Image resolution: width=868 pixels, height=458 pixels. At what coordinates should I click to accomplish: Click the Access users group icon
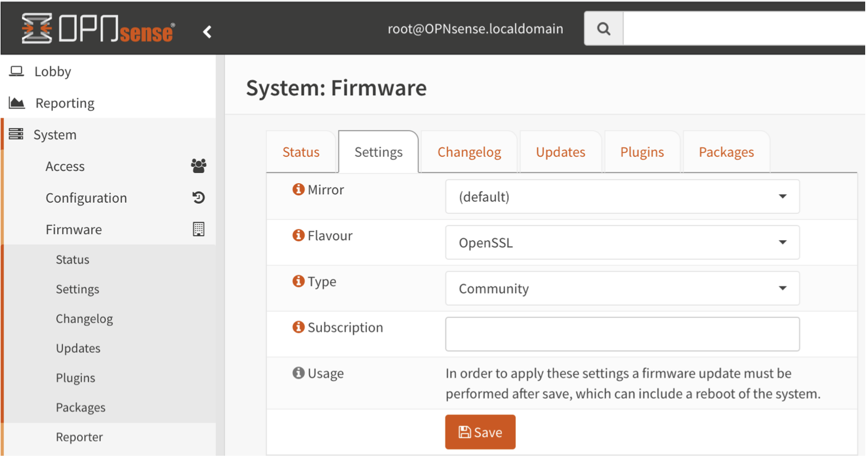coord(198,166)
